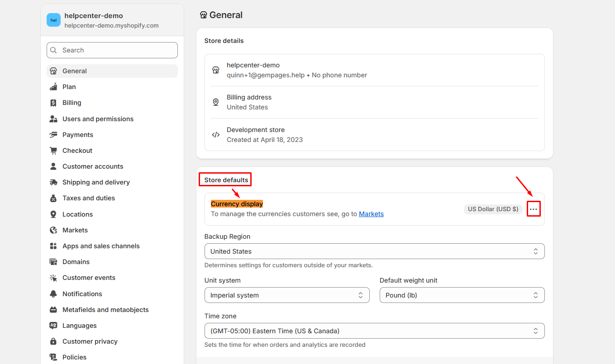Follow the Markets link in Currency display
The image size is (615, 364).
[371, 214]
